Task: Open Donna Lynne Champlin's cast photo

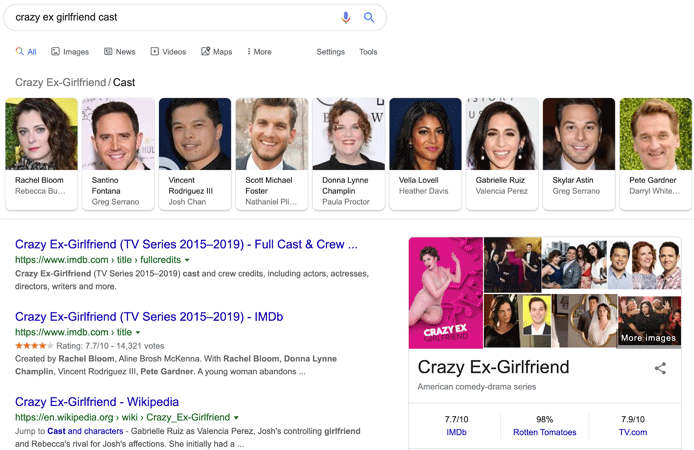Action: point(349,134)
